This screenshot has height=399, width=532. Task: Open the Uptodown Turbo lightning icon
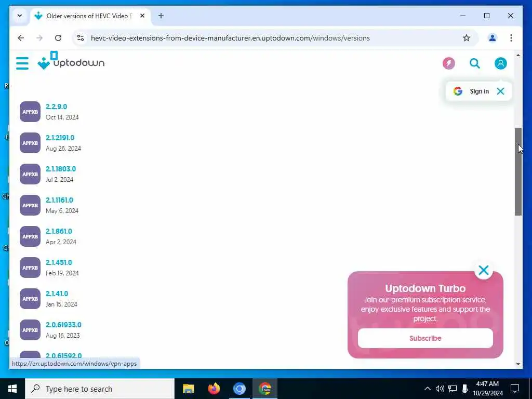[448, 63]
